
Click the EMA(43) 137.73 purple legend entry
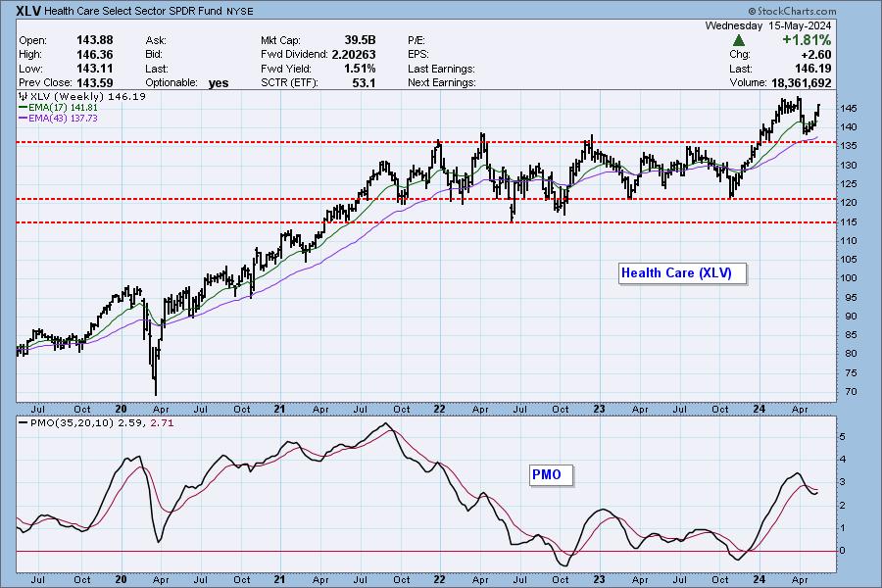(58, 119)
